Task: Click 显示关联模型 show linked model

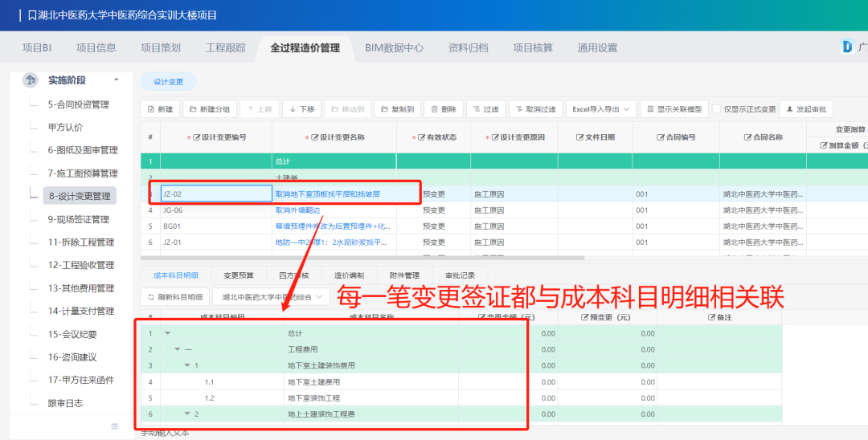Action: tap(674, 109)
